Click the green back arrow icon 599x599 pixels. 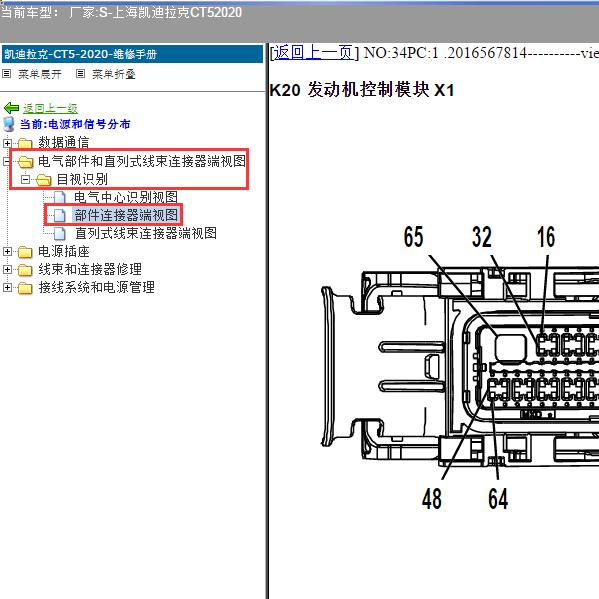(x=11, y=108)
